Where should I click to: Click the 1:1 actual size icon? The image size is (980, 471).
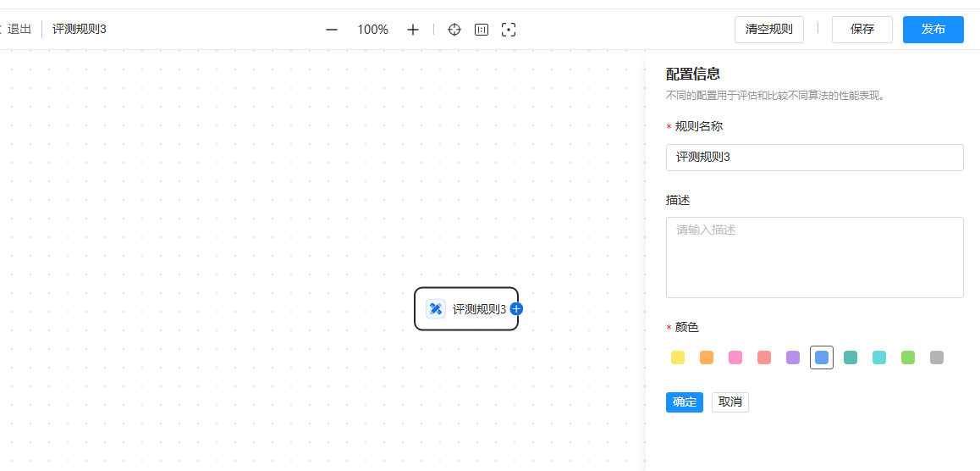point(482,30)
